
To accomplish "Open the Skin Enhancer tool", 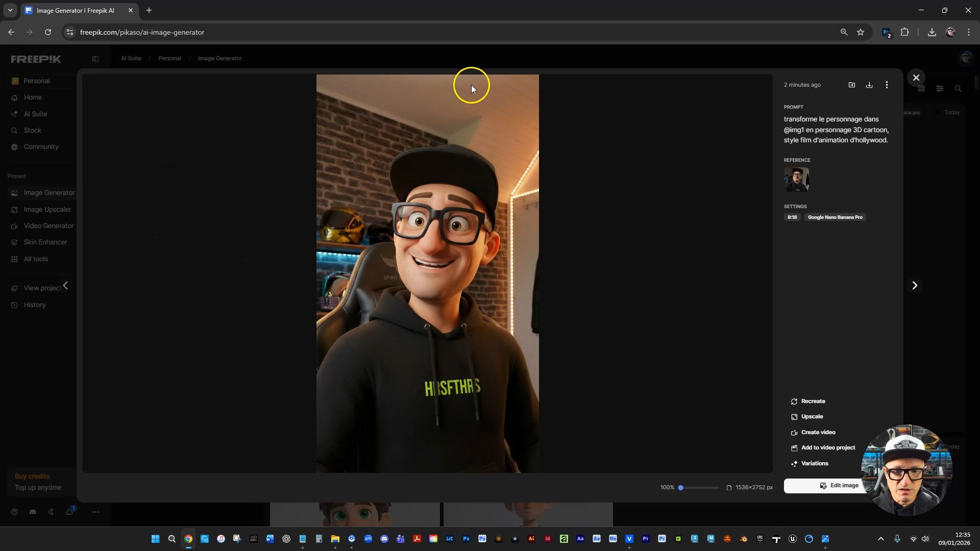I will 45,242.
